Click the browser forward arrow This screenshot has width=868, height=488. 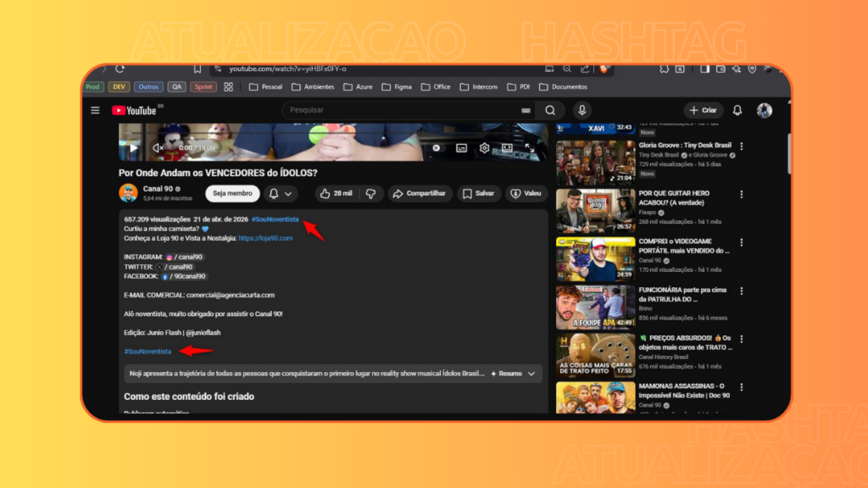[x=103, y=69]
